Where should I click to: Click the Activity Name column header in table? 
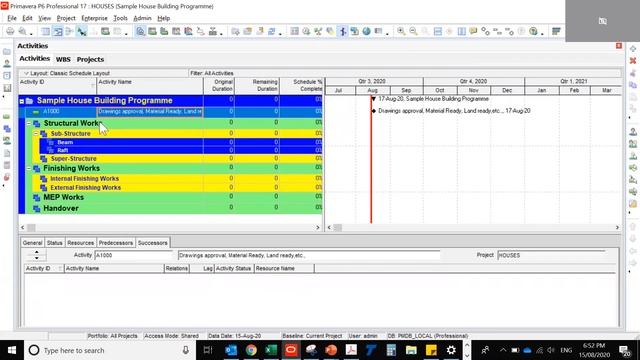(x=150, y=85)
